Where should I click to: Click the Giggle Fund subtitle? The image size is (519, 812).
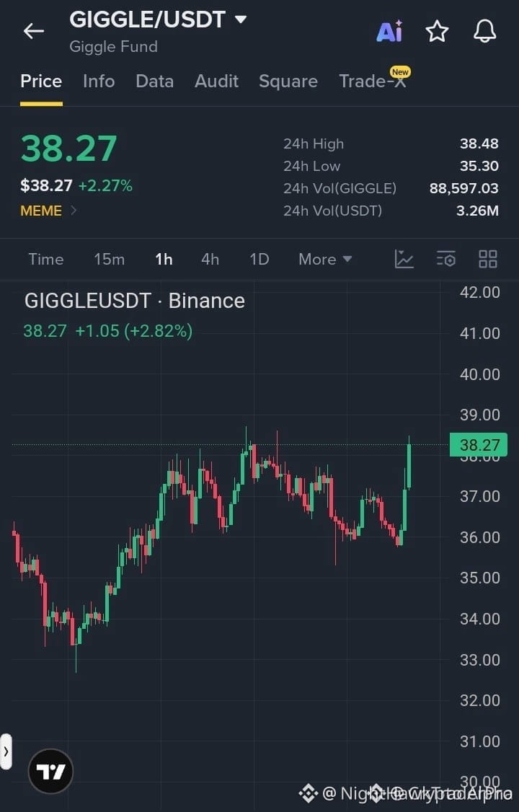pyautogui.click(x=113, y=47)
